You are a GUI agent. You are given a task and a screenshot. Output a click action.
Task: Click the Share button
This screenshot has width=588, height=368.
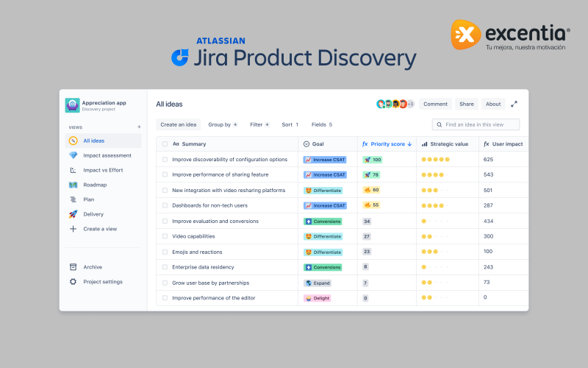[x=467, y=104]
